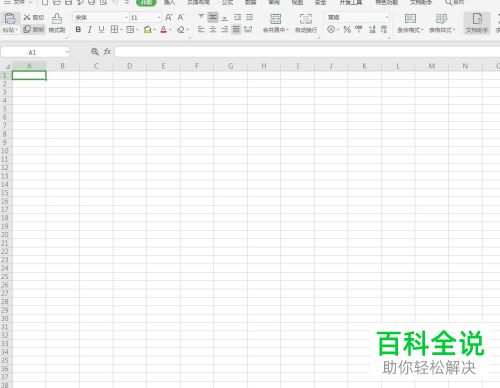
Task: Click the cell borders icon
Action: click(114, 30)
